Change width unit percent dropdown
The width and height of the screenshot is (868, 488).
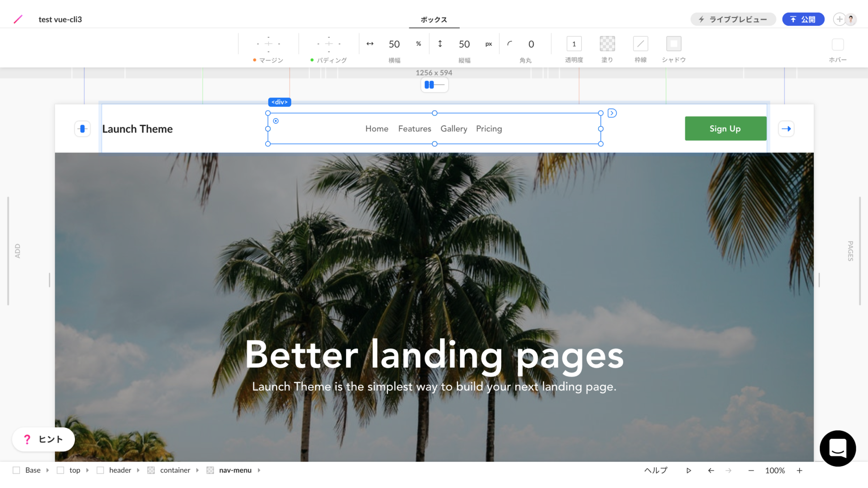(418, 44)
